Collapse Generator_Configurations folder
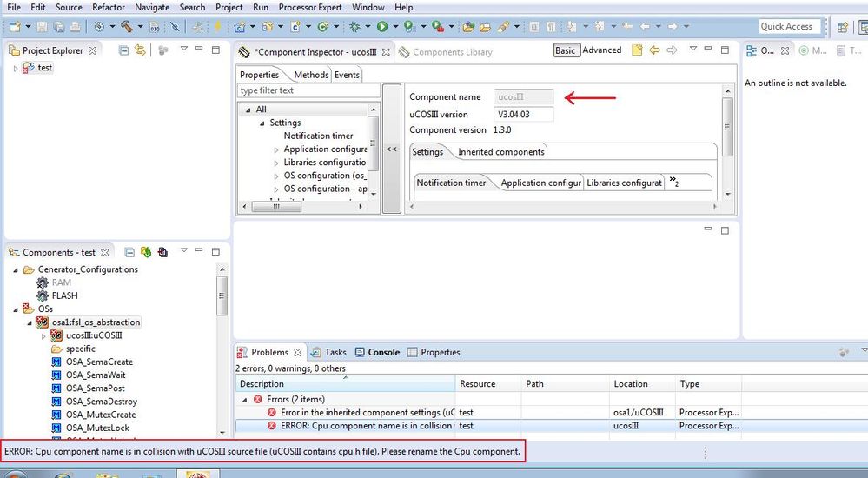This screenshot has height=478, width=868. click(16, 269)
